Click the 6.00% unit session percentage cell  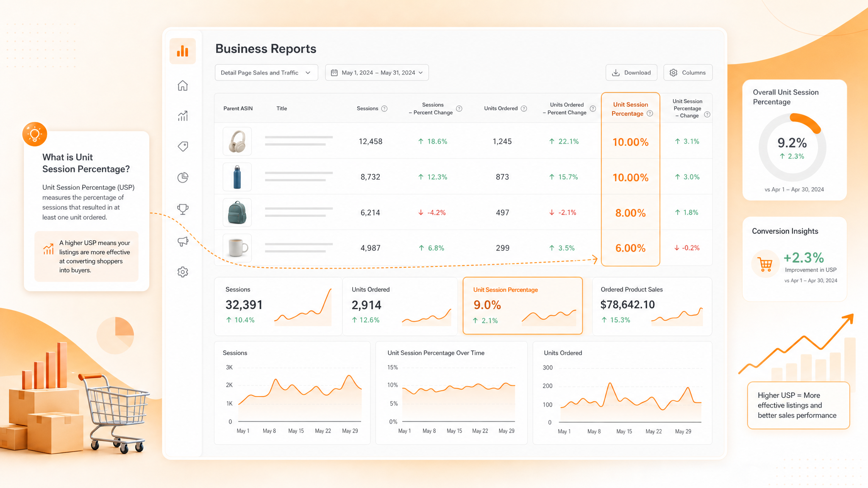pyautogui.click(x=631, y=248)
